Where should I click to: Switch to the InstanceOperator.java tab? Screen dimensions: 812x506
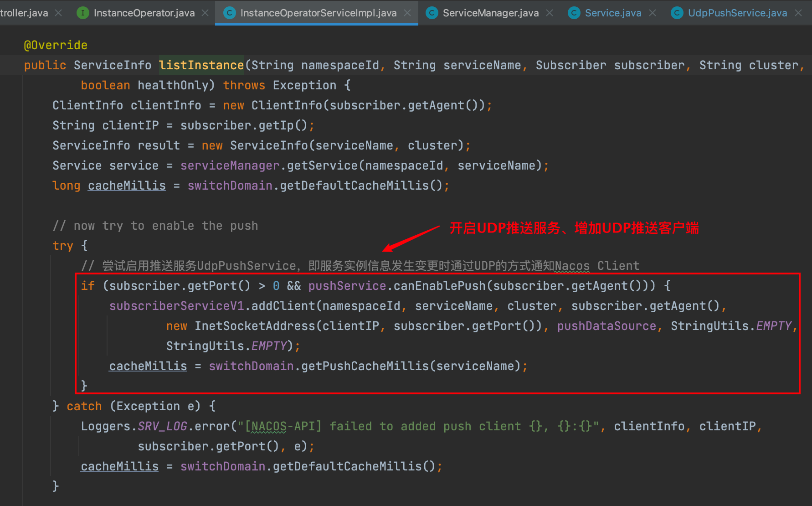coord(144,13)
